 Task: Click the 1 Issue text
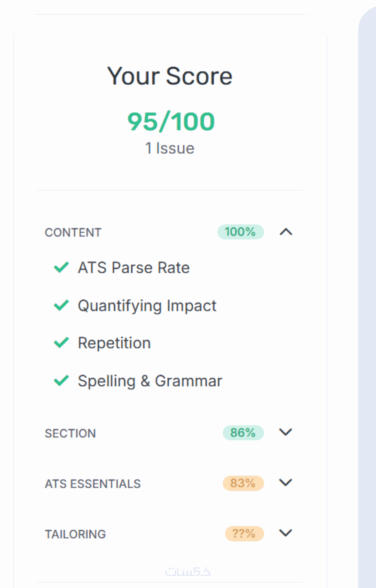point(170,148)
